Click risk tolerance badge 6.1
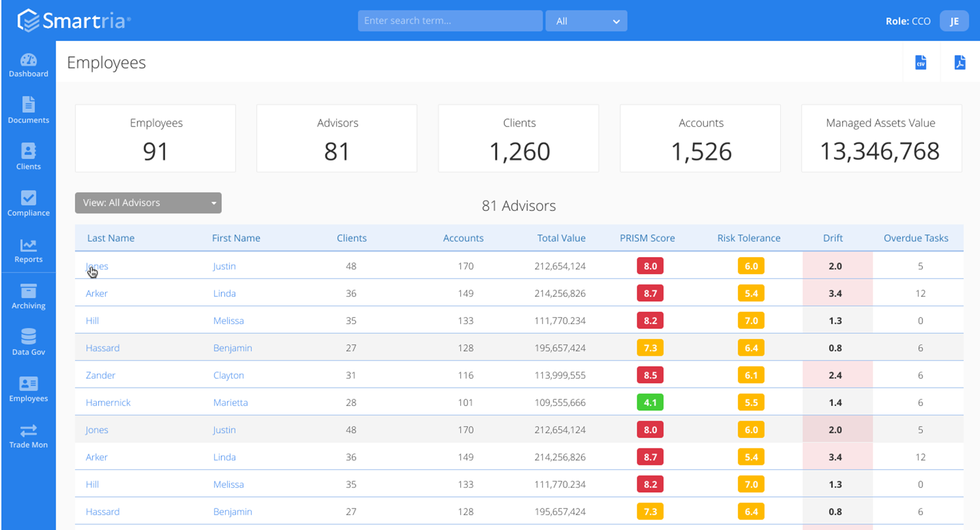The image size is (980, 530). pyautogui.click(x=751, y=375)
